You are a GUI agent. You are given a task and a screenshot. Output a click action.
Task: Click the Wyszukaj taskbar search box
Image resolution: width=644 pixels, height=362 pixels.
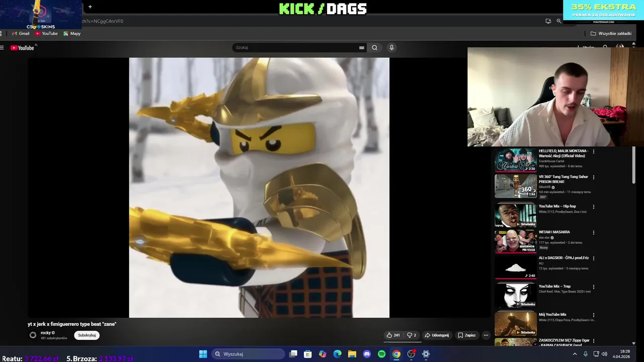(248, 354)
